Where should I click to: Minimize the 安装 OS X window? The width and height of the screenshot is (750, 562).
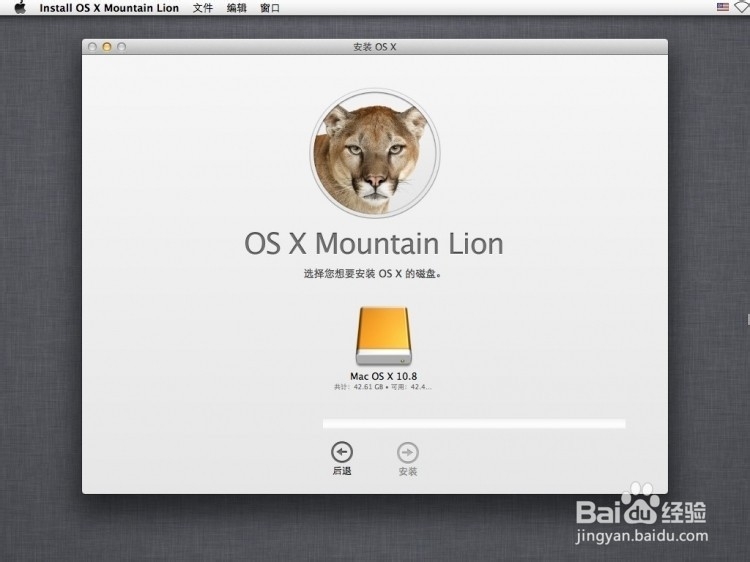107,47
